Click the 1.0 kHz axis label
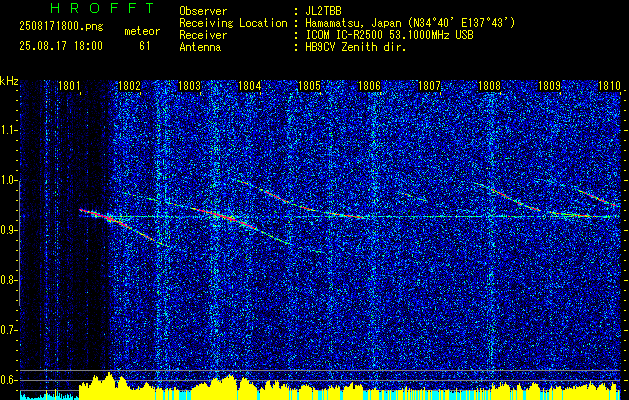Image resolution: width=629 pixels, height=400 pixels. point(9,180)
